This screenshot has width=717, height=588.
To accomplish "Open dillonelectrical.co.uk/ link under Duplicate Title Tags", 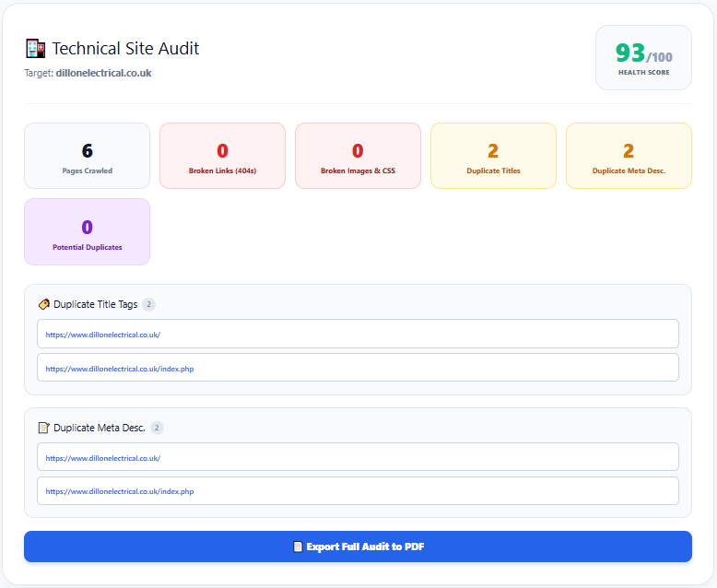I will [103, 335].
